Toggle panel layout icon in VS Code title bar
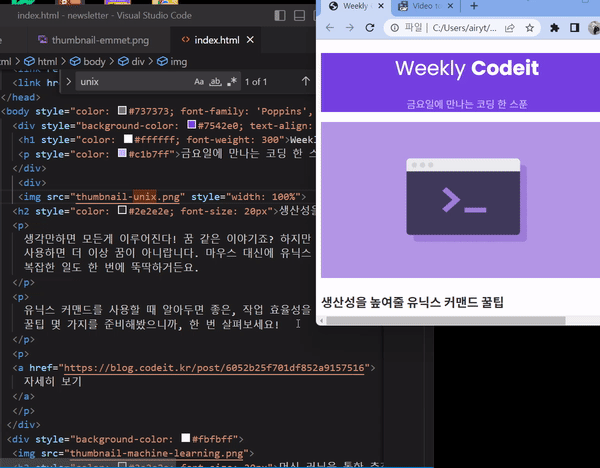 coord(299,15)
